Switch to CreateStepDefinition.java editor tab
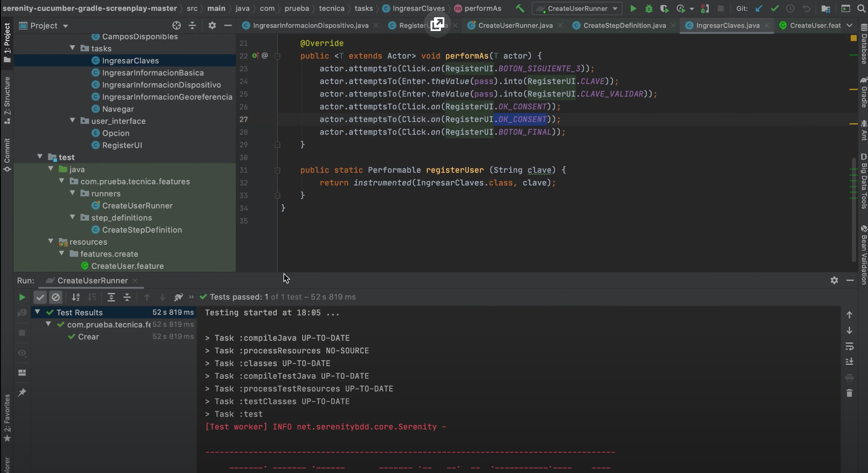The height and width of the screenshot is (473, 868). pyautogui.click(x=624, y=26)
